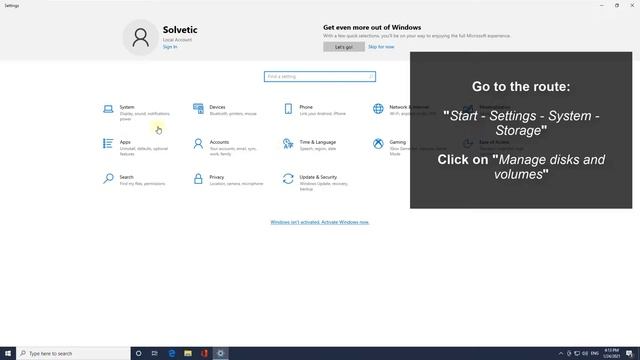Click the Sign in link under Solvetic
This screenshot has width=640, height=360.
170,47
